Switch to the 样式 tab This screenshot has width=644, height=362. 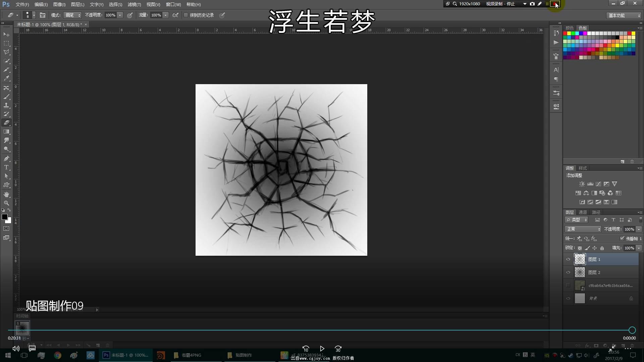point(583,168)
